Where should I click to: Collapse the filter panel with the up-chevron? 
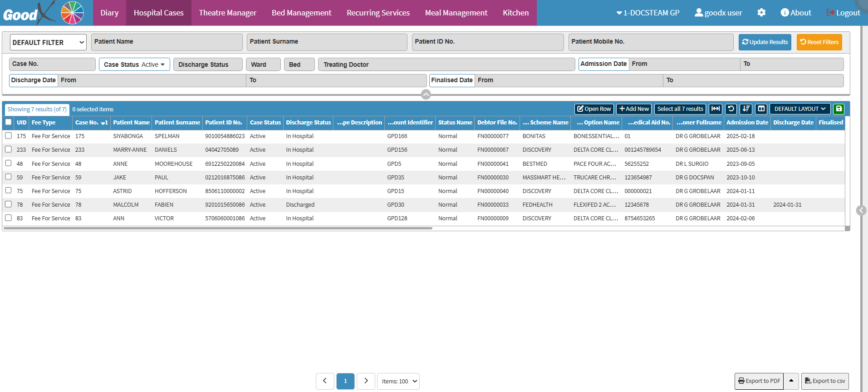point(426,94)
